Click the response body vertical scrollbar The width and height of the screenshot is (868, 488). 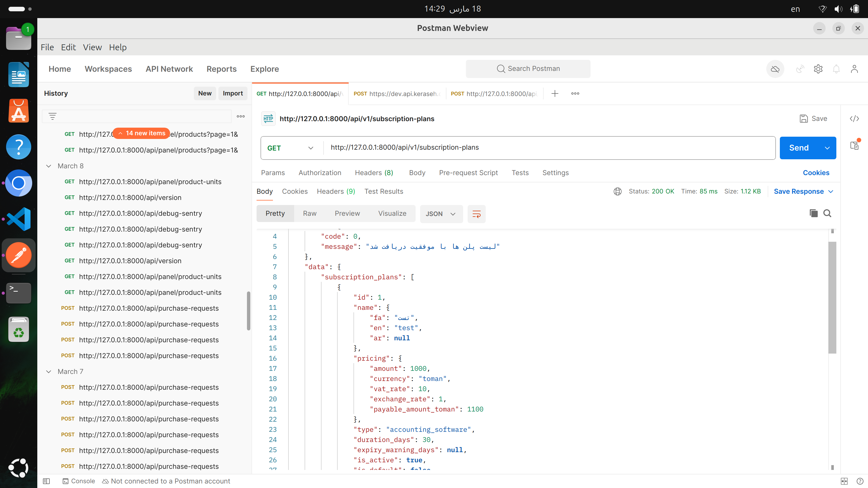pyautogui.click(x=832, y=297)
